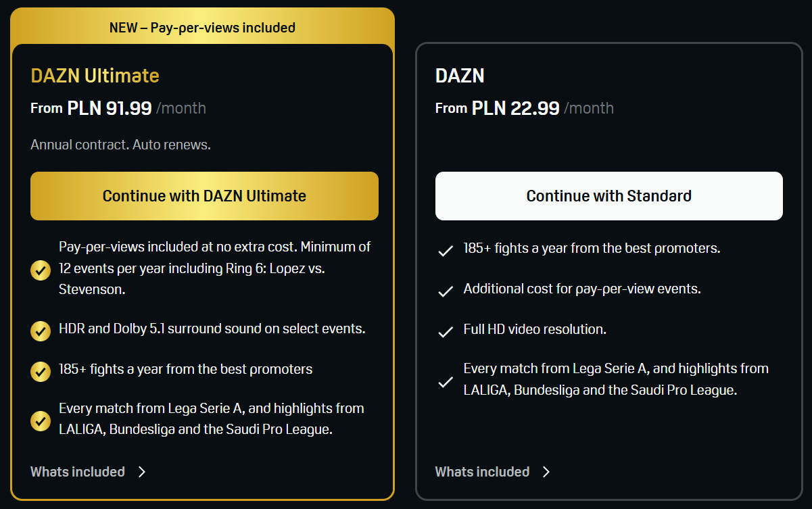Click the PLN 22.99 per month price
Viewport: 812px width, 509px height.
coord(515,108)
